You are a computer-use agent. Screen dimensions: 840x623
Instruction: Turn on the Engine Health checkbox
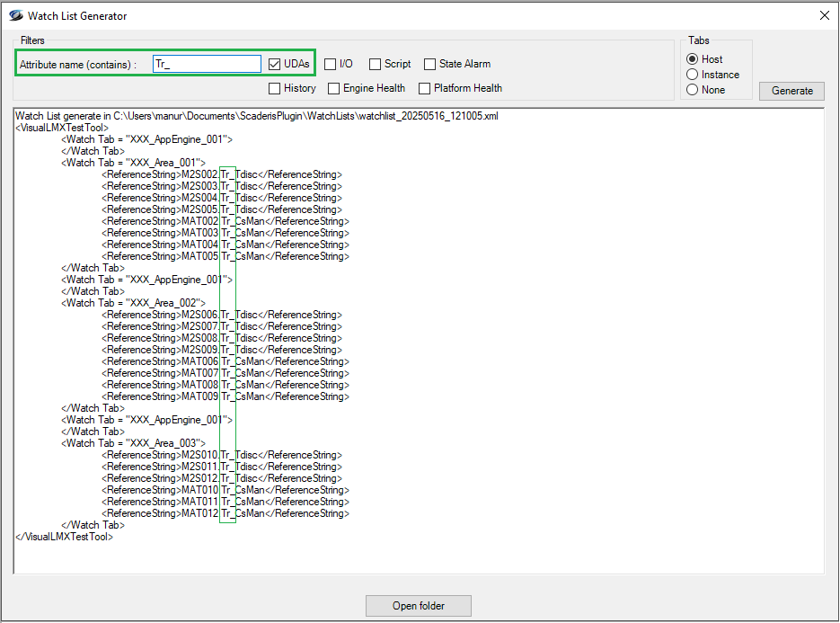[334, 89]
